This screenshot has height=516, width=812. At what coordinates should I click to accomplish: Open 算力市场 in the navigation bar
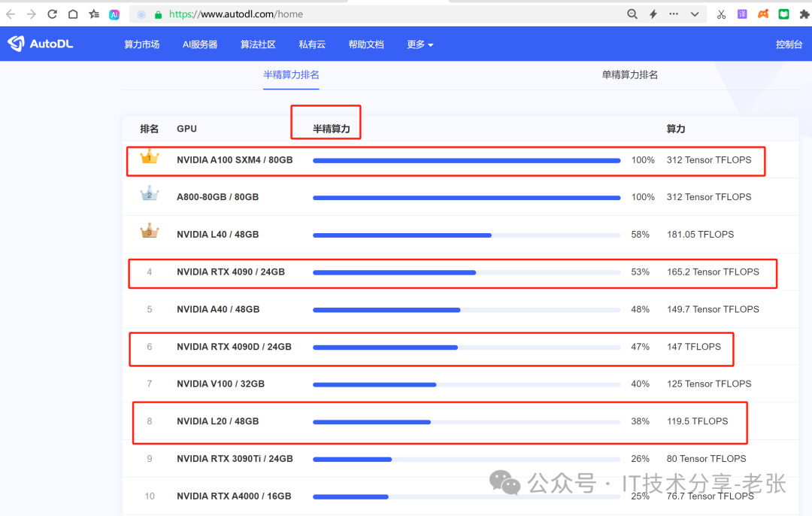(x=142, y=44)
